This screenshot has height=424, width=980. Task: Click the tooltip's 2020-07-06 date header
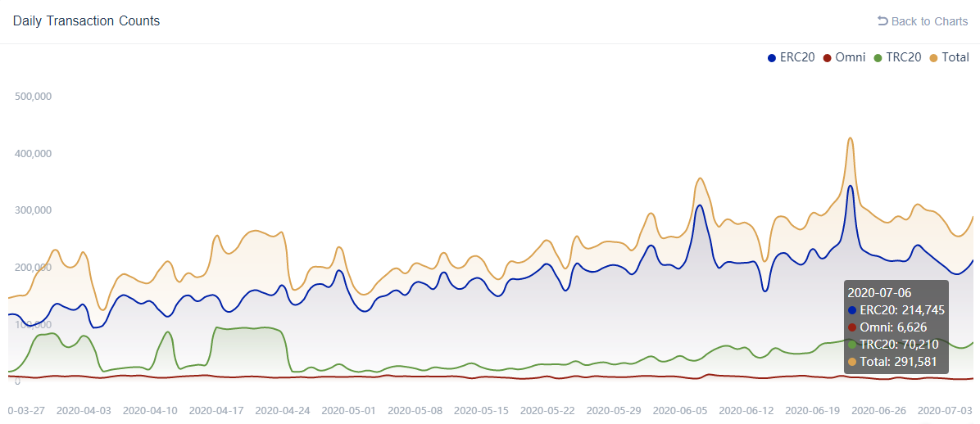coord(879,292)
